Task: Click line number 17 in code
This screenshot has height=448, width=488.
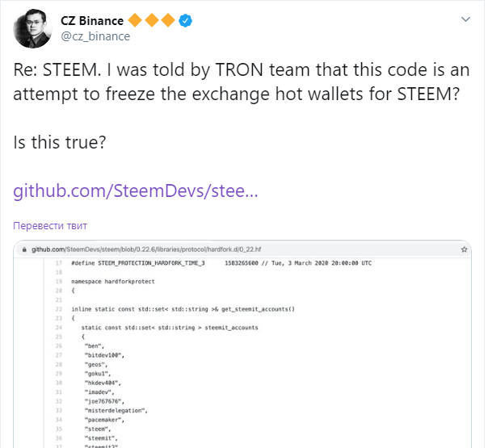Action: pyautogui.click(x=58, y=264)
